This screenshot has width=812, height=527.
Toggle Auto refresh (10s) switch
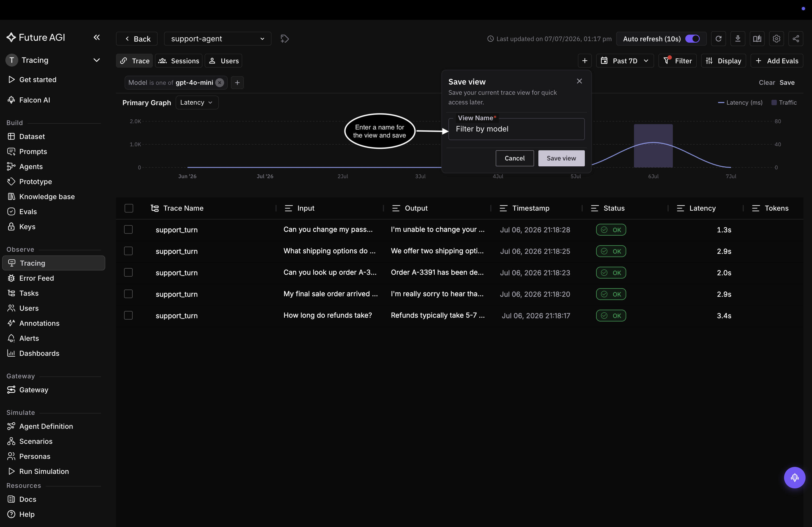692,39
